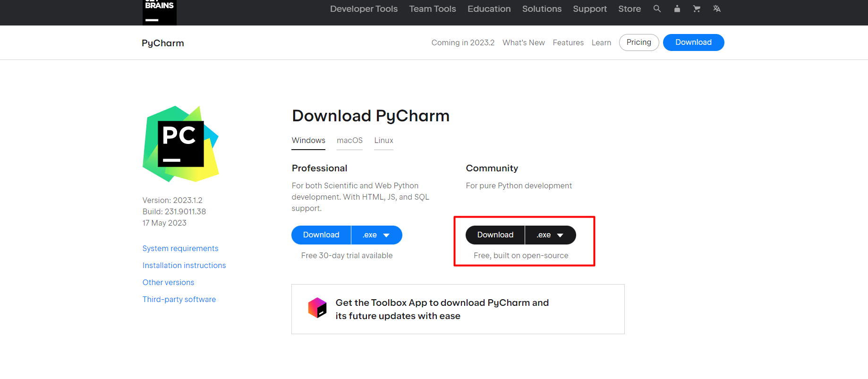This screenshot has width=868, height=379.
Task: Click the Pricing button
Action: click(638, 42)
